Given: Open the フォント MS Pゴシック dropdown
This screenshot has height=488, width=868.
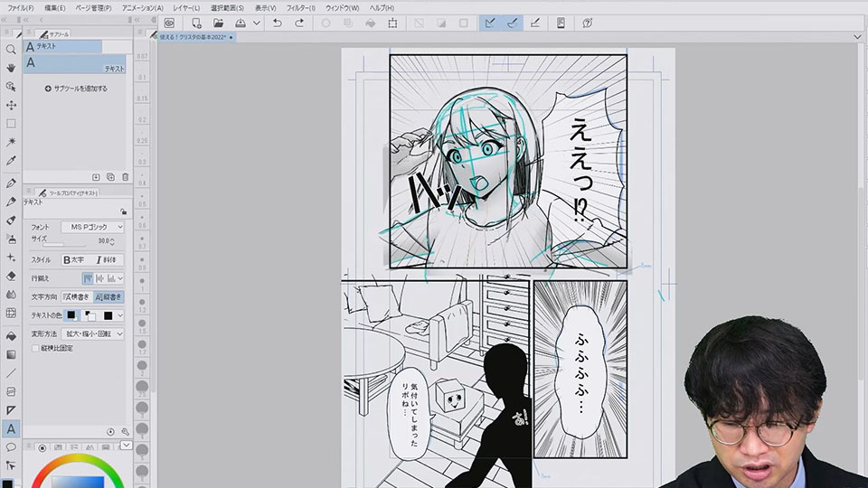Looking at the screenshot, I should [92, 228].
